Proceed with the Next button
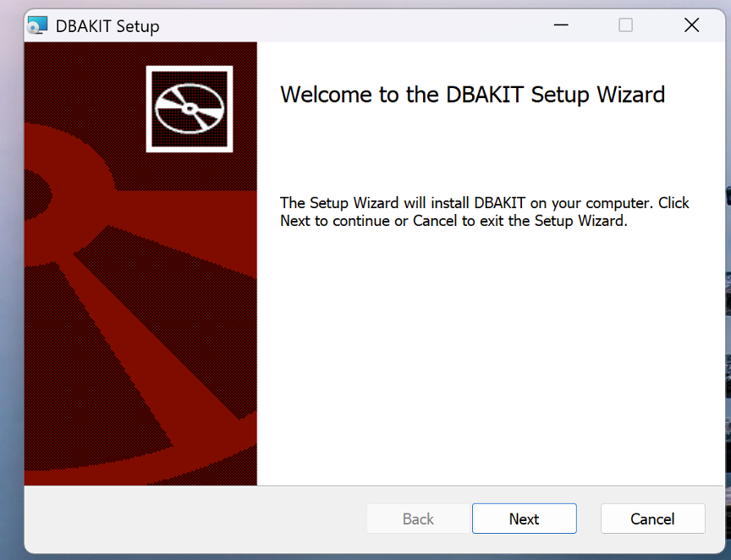731x560 pixels. click(x=525, y=519)
